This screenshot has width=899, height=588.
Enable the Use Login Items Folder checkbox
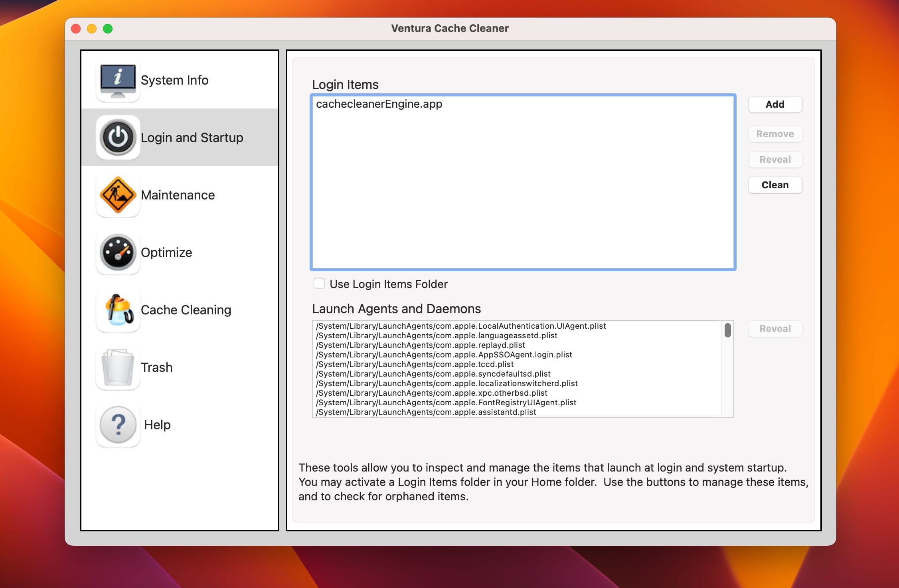(x=319, y=284)
